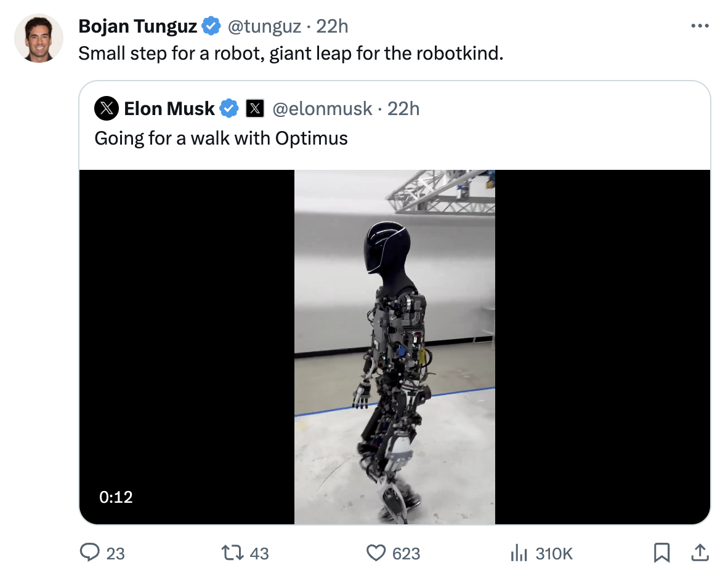This screenshot has width=728, height=576.
Task: Open the three-dot more options menu
Action: (x=700, y=26)
